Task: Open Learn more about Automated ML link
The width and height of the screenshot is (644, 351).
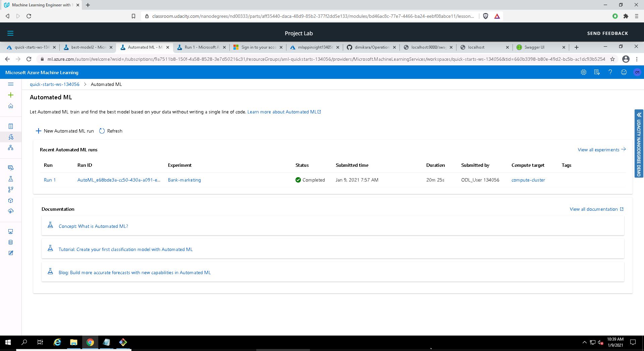Action: [x=284, y=112]
